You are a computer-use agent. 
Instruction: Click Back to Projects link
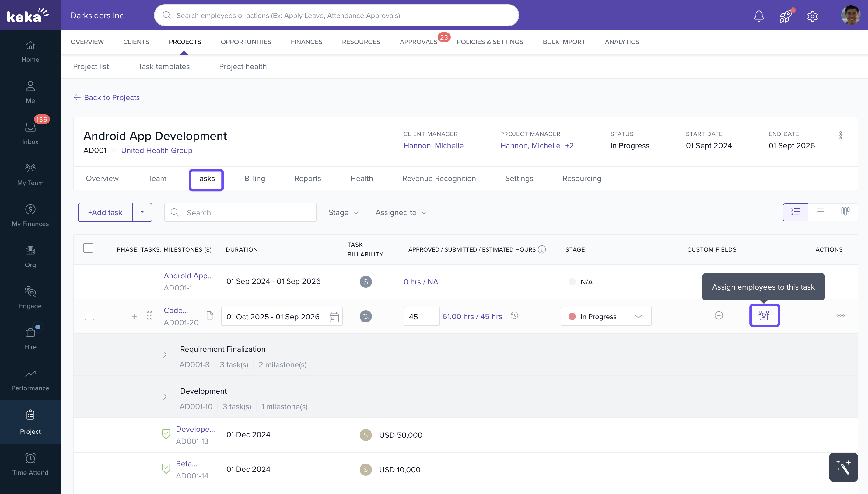(x=107, y=97)
